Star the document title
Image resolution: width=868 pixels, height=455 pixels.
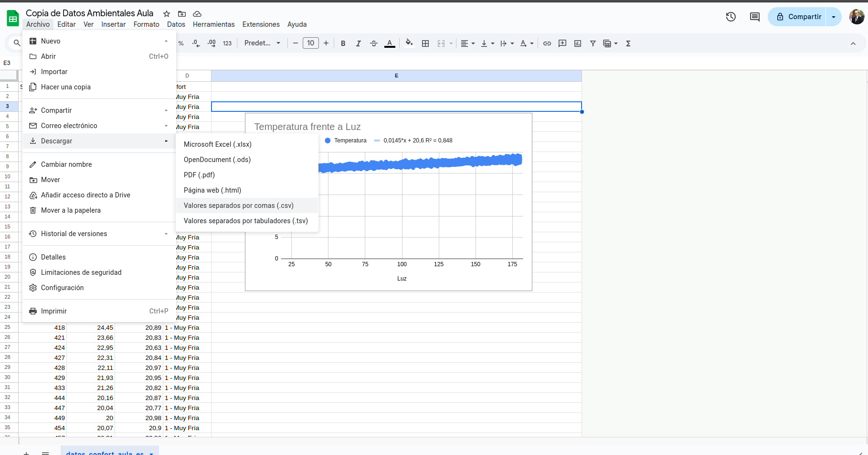click(167, 14)
